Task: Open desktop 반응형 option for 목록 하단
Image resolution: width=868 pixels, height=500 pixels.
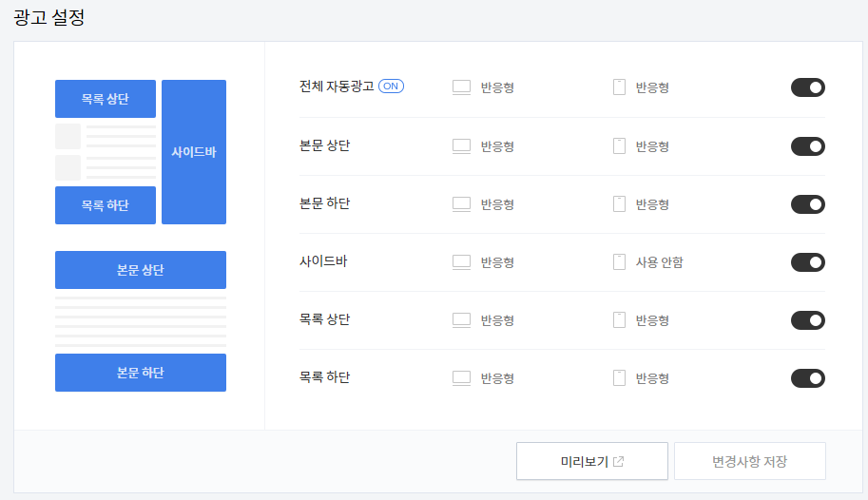Action: click(x=497, y=378)
